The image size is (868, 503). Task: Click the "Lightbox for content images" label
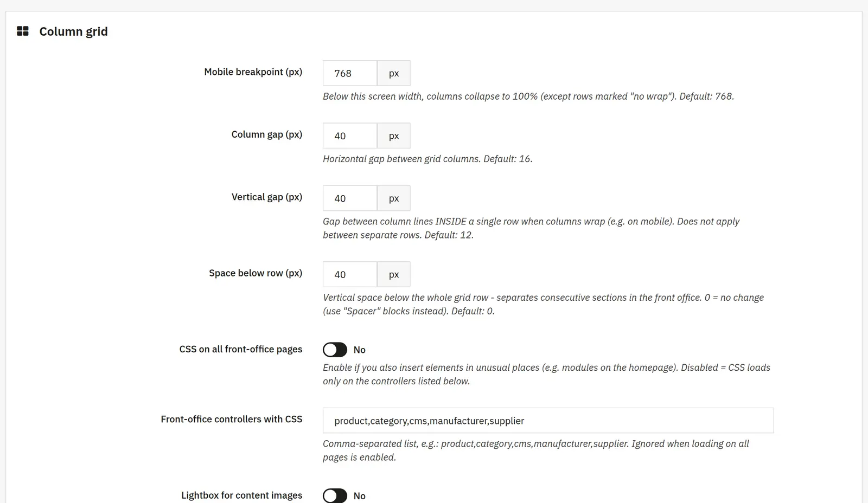click(x=242, y=495)
